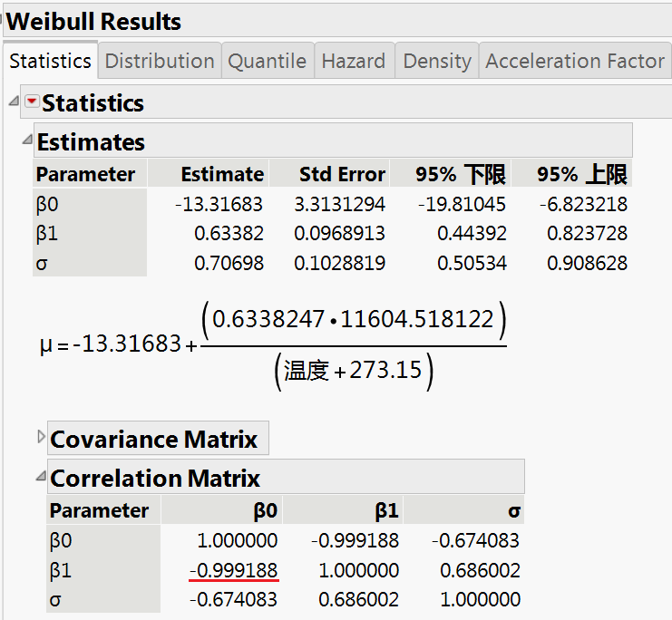
Task: Select the Hazard tab
Action: pyautogui.click(x=353, y=62)
